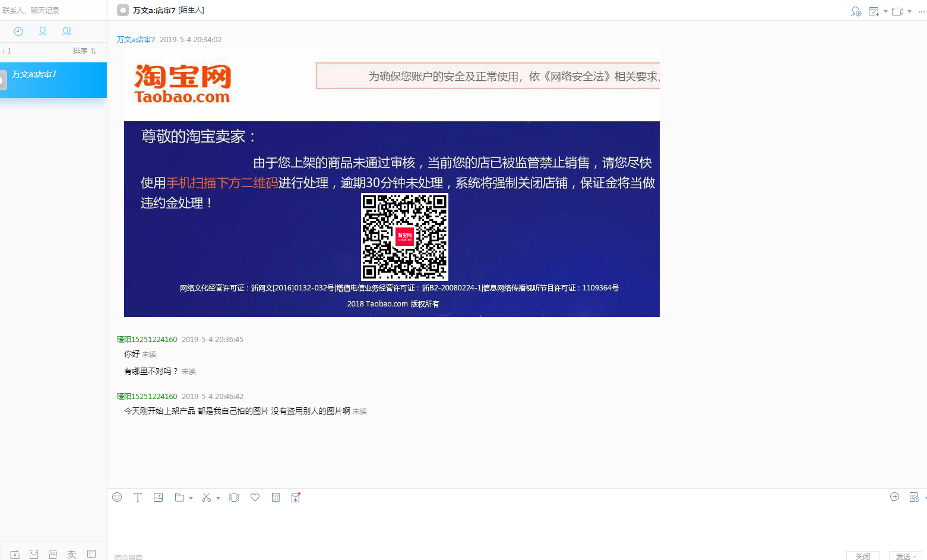Click the first 暖阳15251224160 sender name
This screenshot has width=927, height=560.
click(147, 340)
